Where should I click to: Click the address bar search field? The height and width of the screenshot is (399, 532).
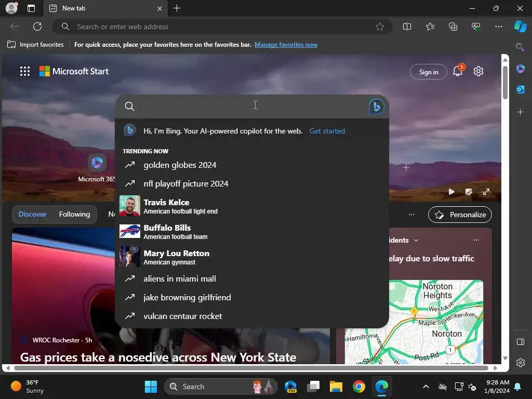pyautogui.click(x=222, y=26)
